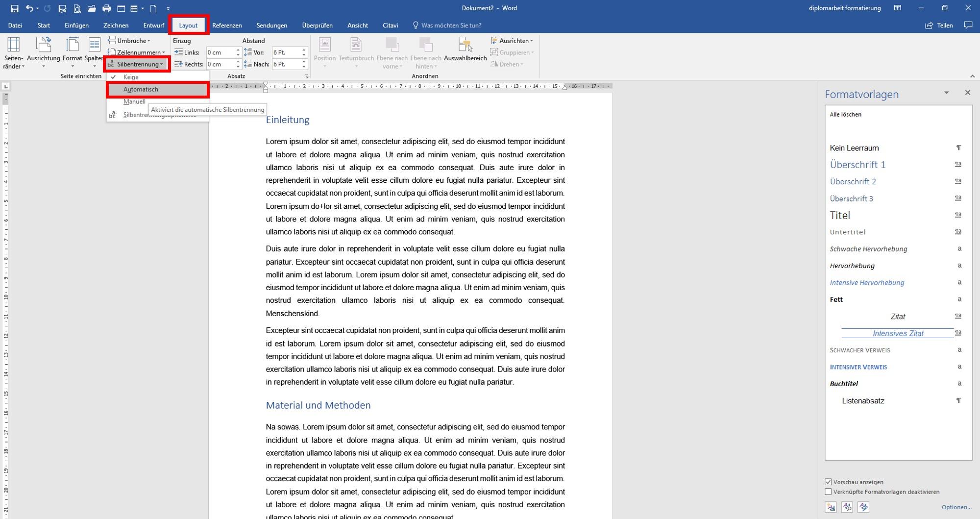Click the ribbon display options icon
Viewport: 980px width, 519px height.
tap(898, 8)
